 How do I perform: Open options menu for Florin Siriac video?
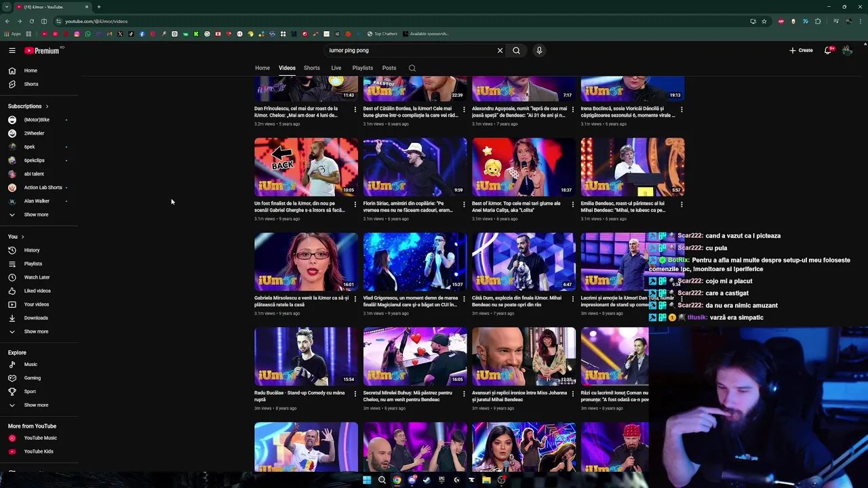pos(464,204)
